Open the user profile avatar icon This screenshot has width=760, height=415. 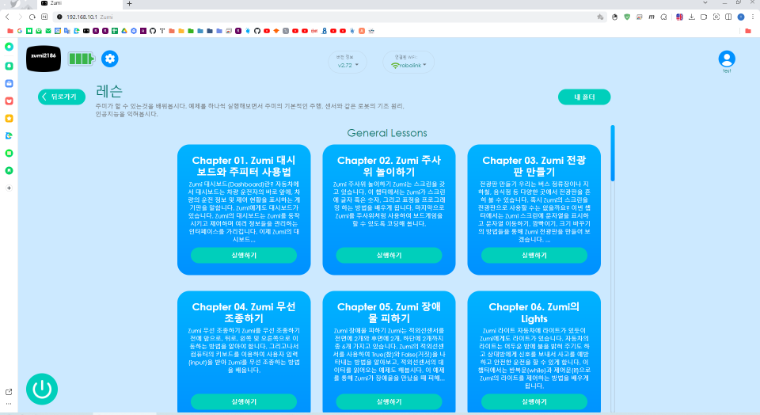(x=726, y=60)
